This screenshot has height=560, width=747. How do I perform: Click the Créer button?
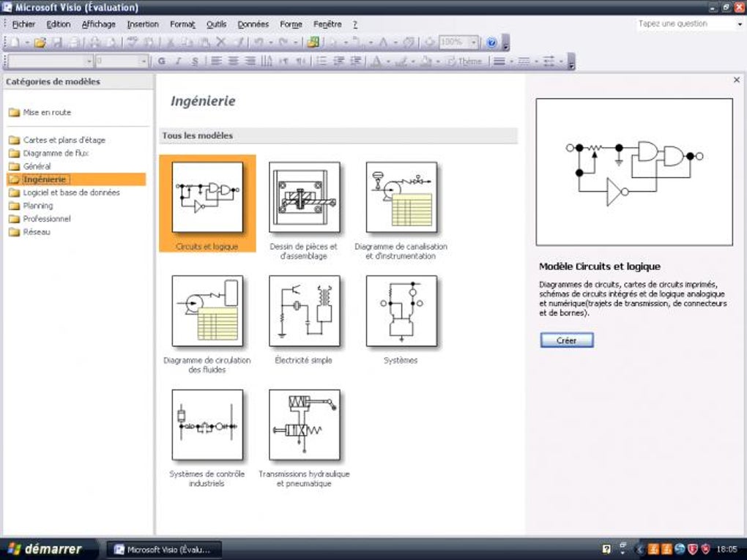point(567,340)
